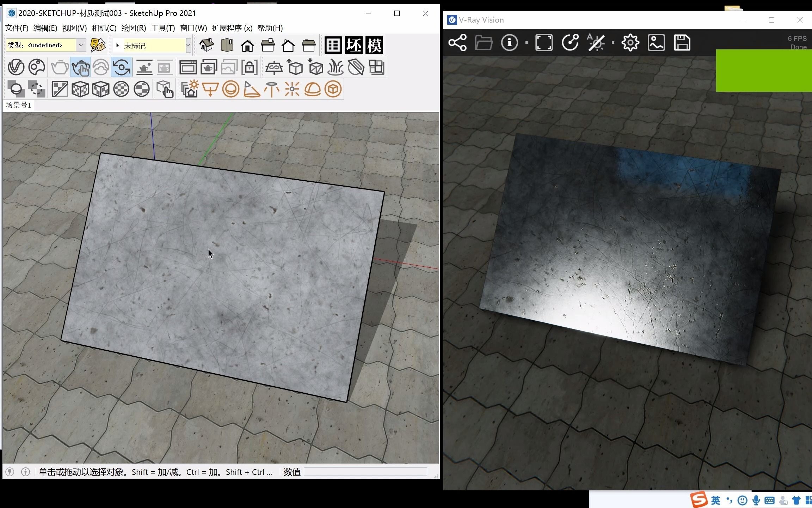The height and width of the screenshot is (508, 812).
Task: Open the V-Ray Asset Editor
Action: (x=16, y=67)
